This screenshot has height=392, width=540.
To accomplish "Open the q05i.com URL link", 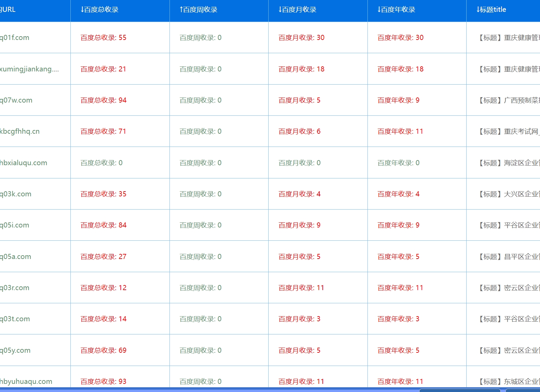I will [15, 225].
